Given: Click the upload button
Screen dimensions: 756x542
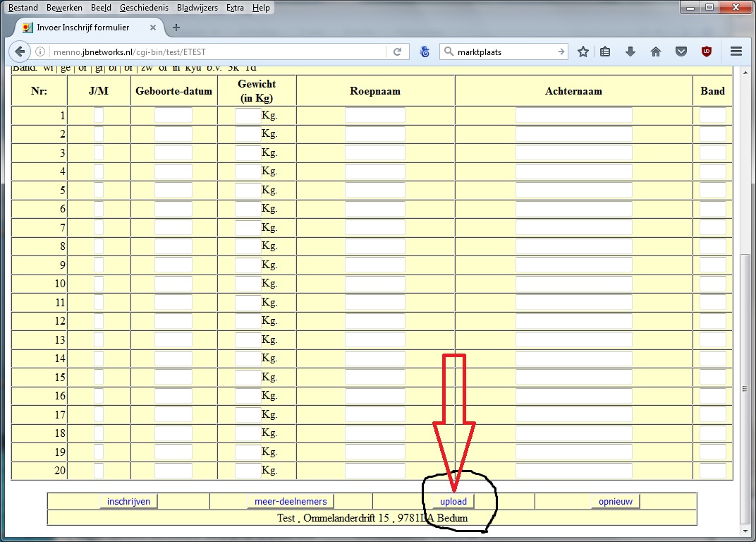Looking at the screenshot, I should (x=453, y=501).
